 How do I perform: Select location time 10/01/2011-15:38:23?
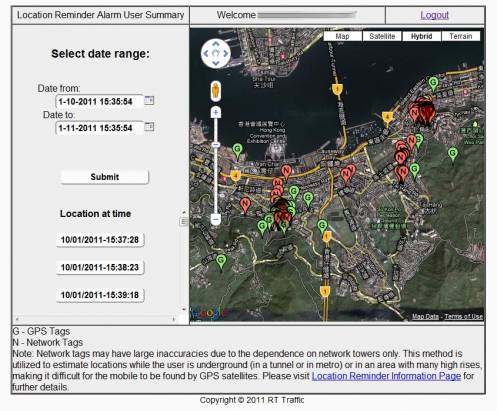(100, 267)
